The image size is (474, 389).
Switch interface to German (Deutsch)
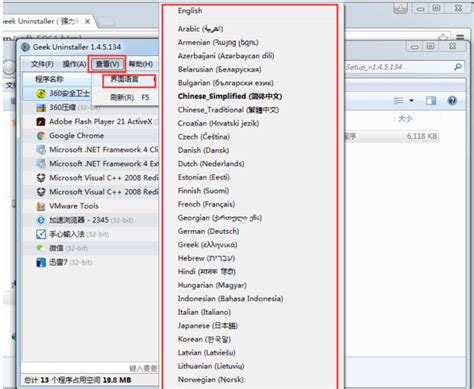click(x=208, y=231)
